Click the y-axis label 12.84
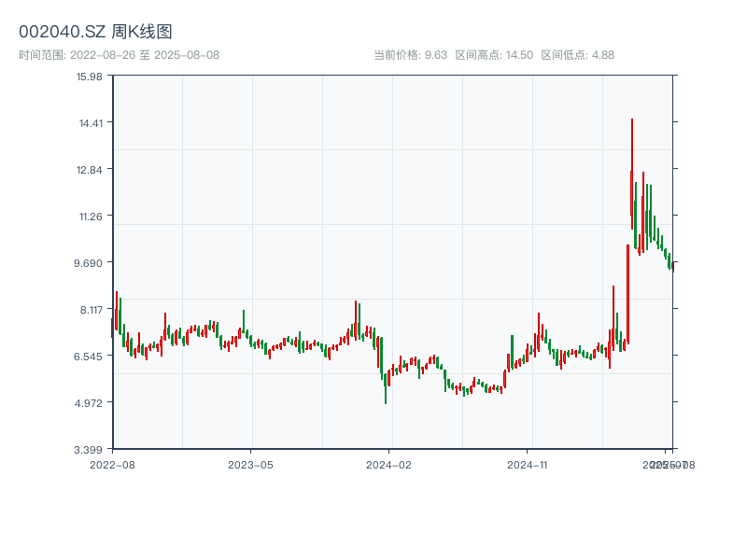 pyautogui.click(x=90, y=170)
